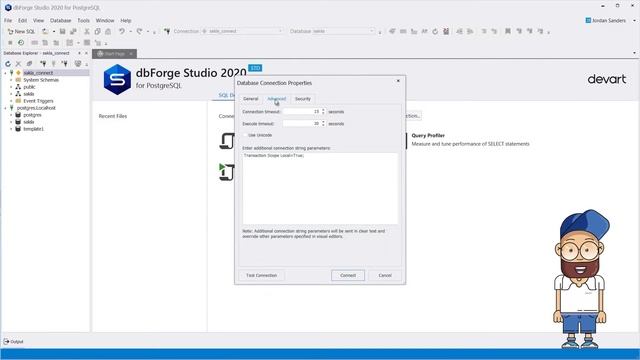640x360 pixels.
Task: Click the Delete X icon in Database Explorer
Action: click(x=18, y=64)
